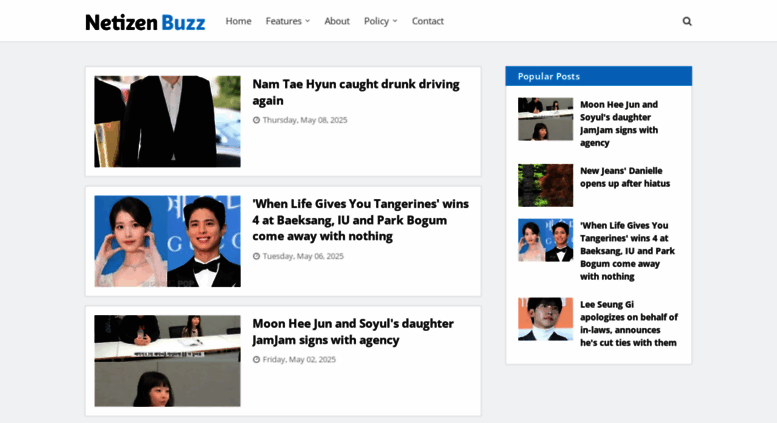Click Lee Seung Gi small thumbnail

click(x=546, y=319)
